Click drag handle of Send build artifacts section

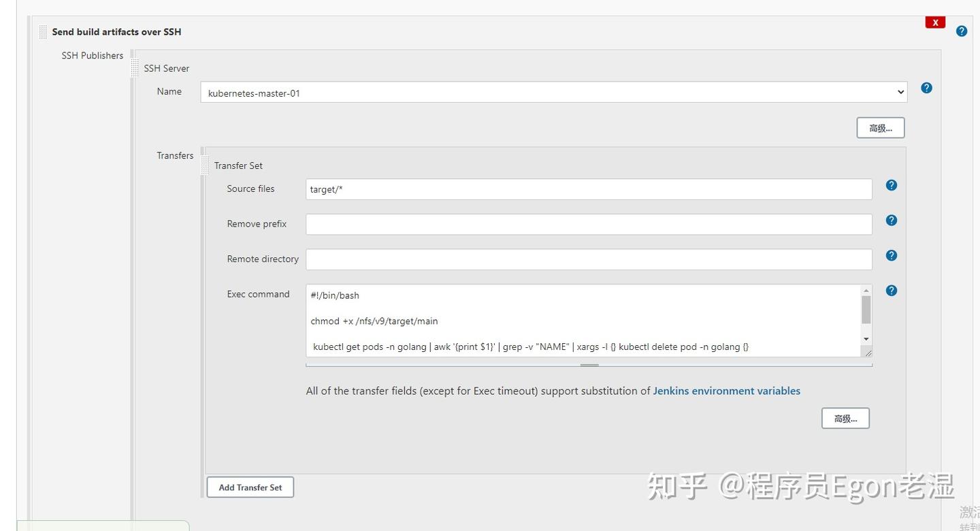click(x=43, y=32)
